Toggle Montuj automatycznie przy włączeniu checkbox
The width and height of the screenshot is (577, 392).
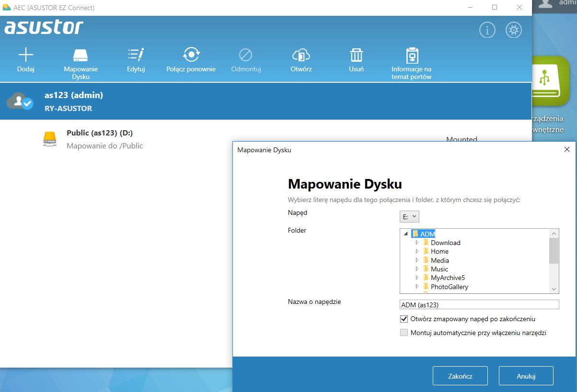click(x=404, y=333)
